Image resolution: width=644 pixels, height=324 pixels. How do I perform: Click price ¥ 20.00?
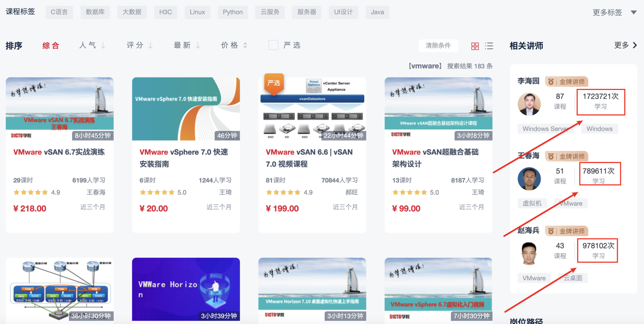tap(154, 209)
